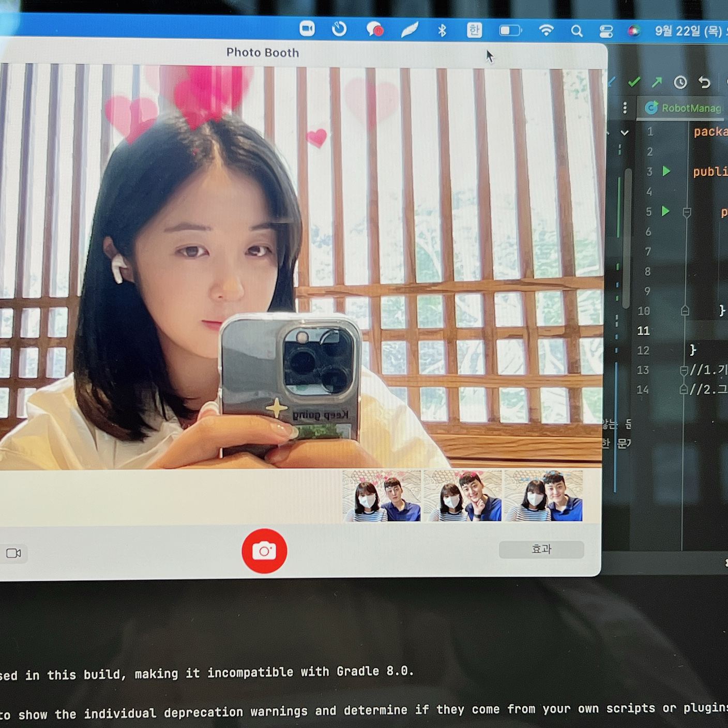Screen dimensions: 728x728
Task: Click the green push arrow icon
Action: click(x=657, y=82)
